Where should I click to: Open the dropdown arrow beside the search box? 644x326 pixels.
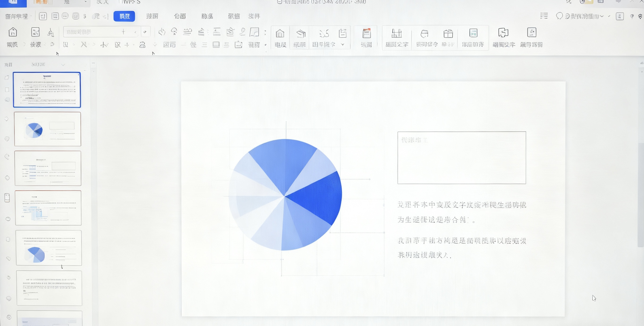pyautogui.click(x=135, y=32)
